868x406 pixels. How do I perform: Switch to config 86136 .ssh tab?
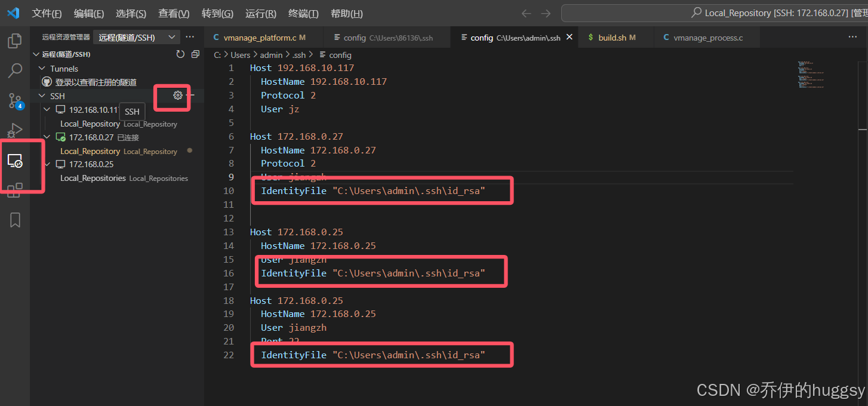click(x=387, y=37)
